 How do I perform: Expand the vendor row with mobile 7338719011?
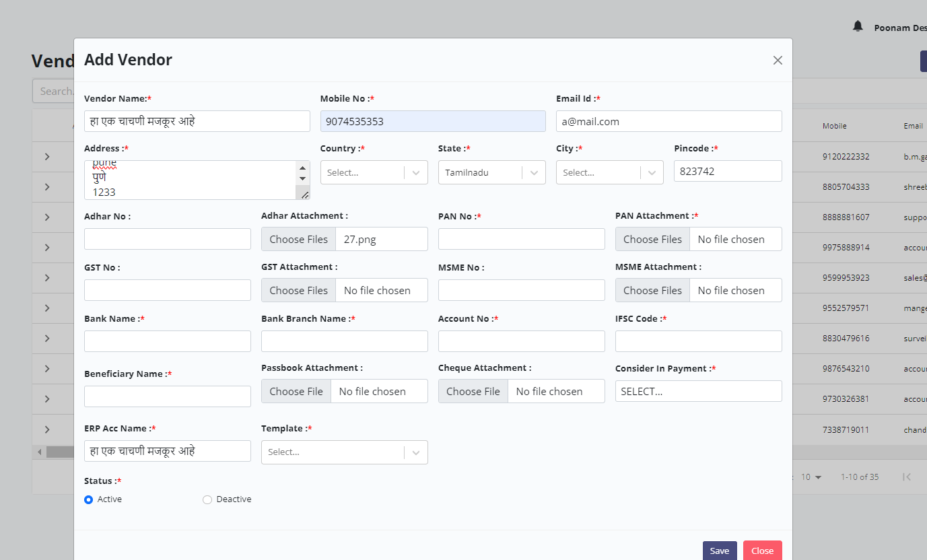pos(47,429)
